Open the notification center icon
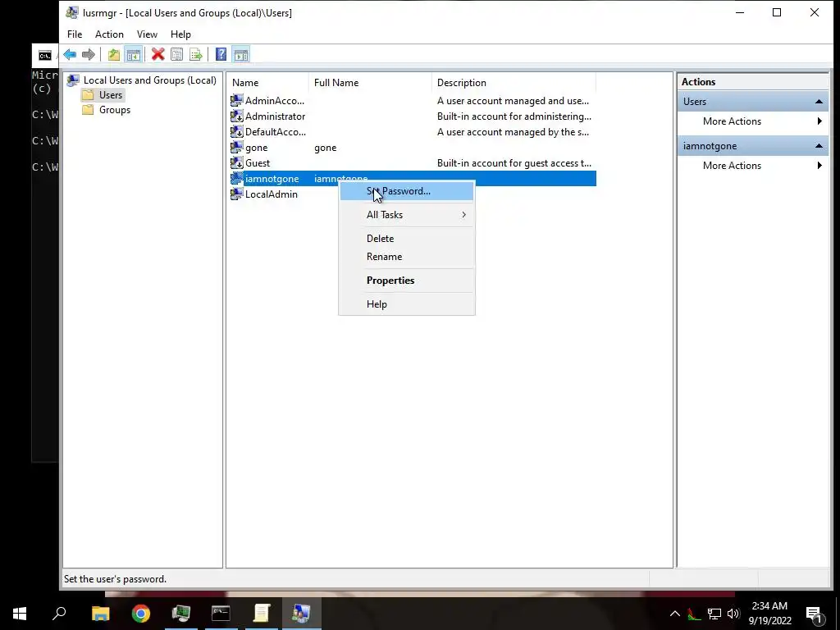Screen dimensions: 840x630 point(815,614)
